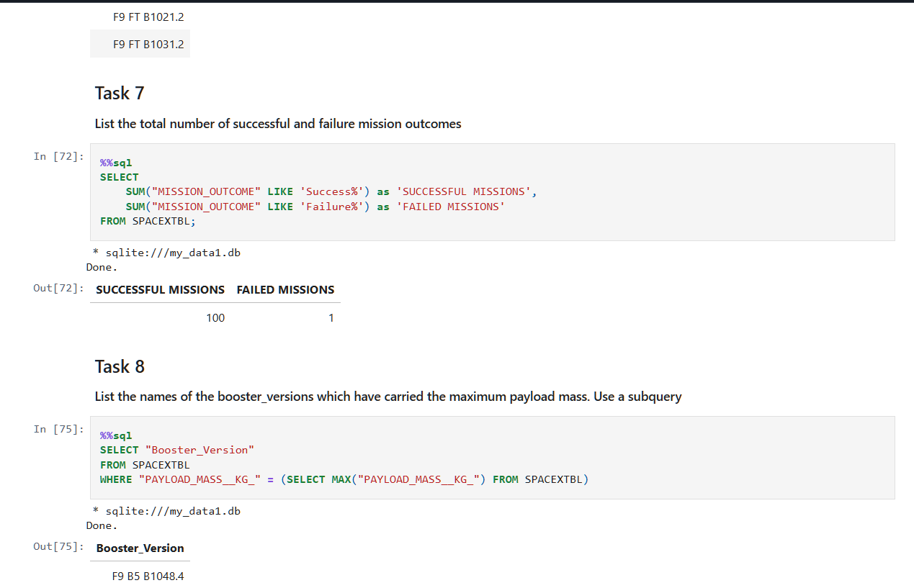The image size is (914, 588).
Task: Click the 'SUCCESSFUL MISSIONS' column header
Action: [161, 289]
